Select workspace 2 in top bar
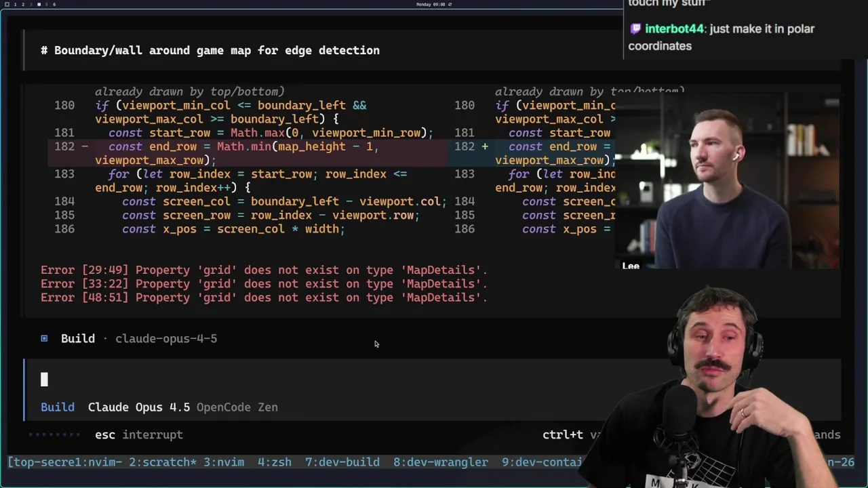This screenshot has height=488, width=868. point(22,4)
